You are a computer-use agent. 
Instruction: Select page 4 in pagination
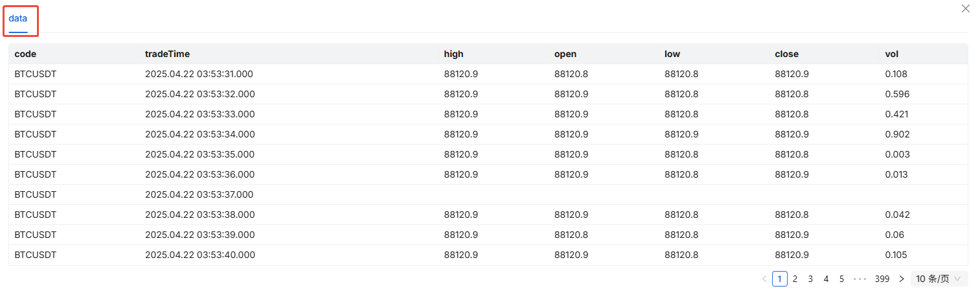(x=826, y=279)
